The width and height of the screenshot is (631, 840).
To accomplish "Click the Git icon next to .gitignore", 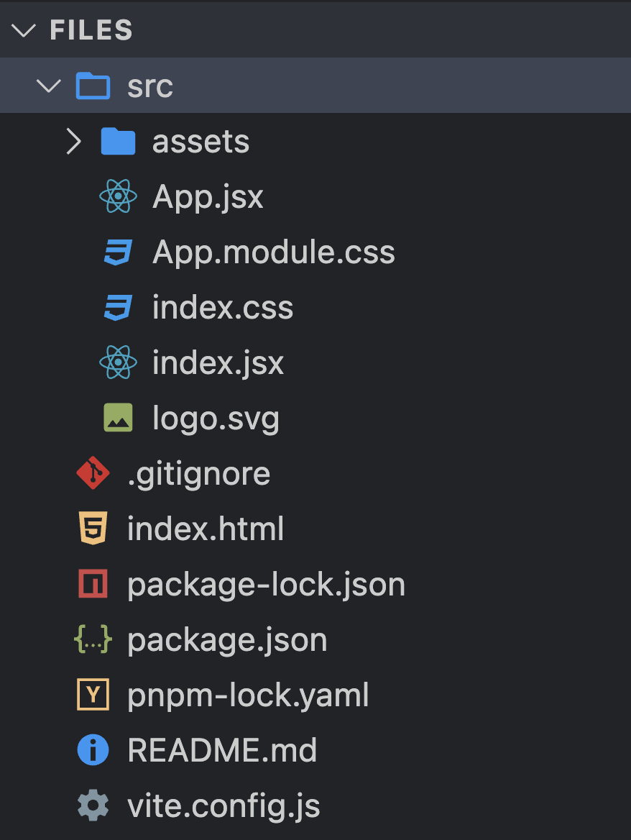I will tap(93, 473).
